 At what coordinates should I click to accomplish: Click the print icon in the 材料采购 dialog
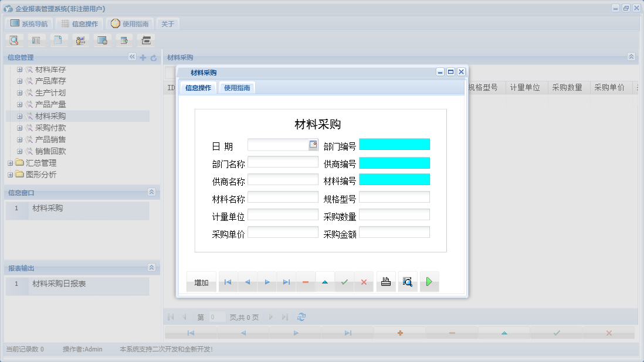pyautogui.click(x=385, y=282)
